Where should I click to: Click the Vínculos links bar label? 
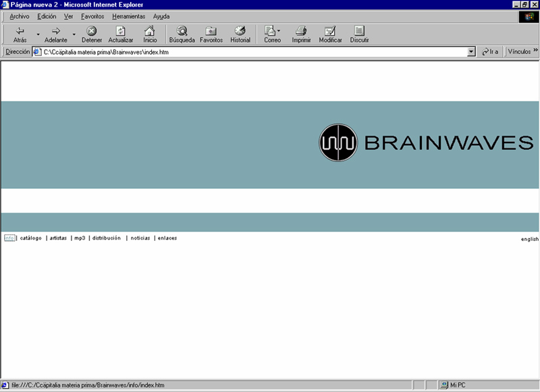point(519,52)
